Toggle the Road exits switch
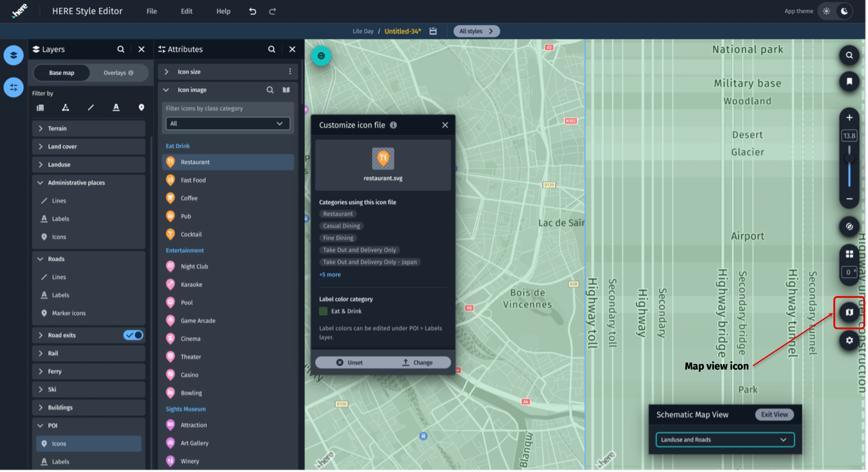The height and width of the screenshot is (472, 868). click(x=133, y=335)
